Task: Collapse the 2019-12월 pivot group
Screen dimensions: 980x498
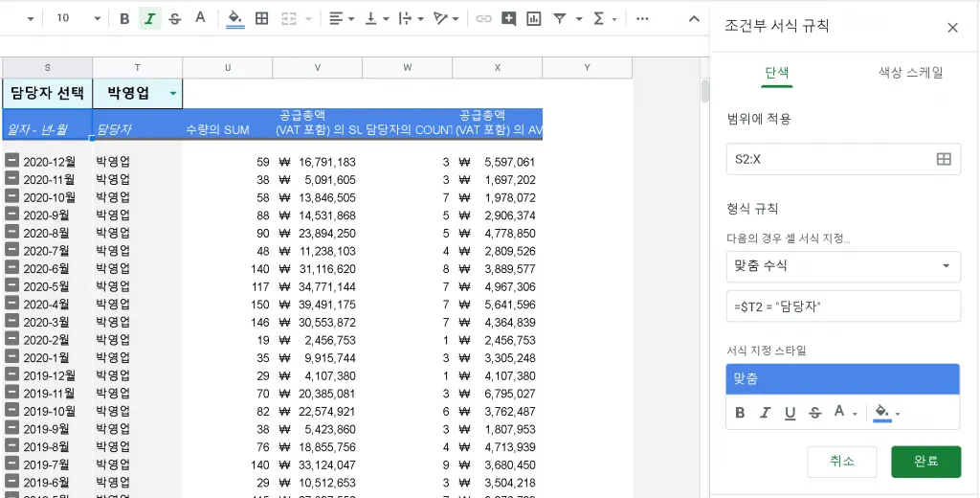Action: [x=11, y=374]
